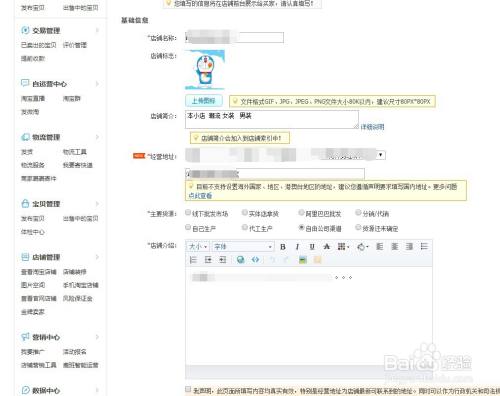Screen dimensions: 500x396
Task: Insert ordered list in editor second row
Action: (193, 260)
